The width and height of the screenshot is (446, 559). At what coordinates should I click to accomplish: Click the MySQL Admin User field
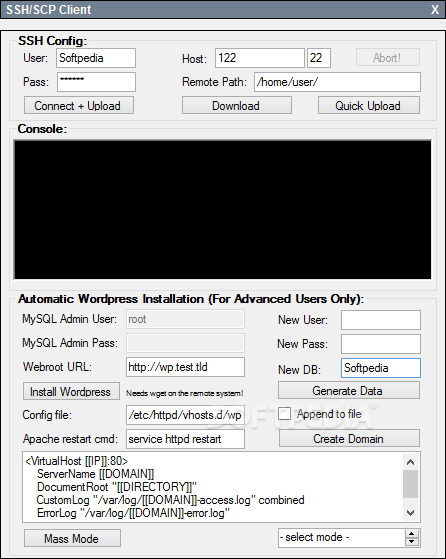(185, 319)
